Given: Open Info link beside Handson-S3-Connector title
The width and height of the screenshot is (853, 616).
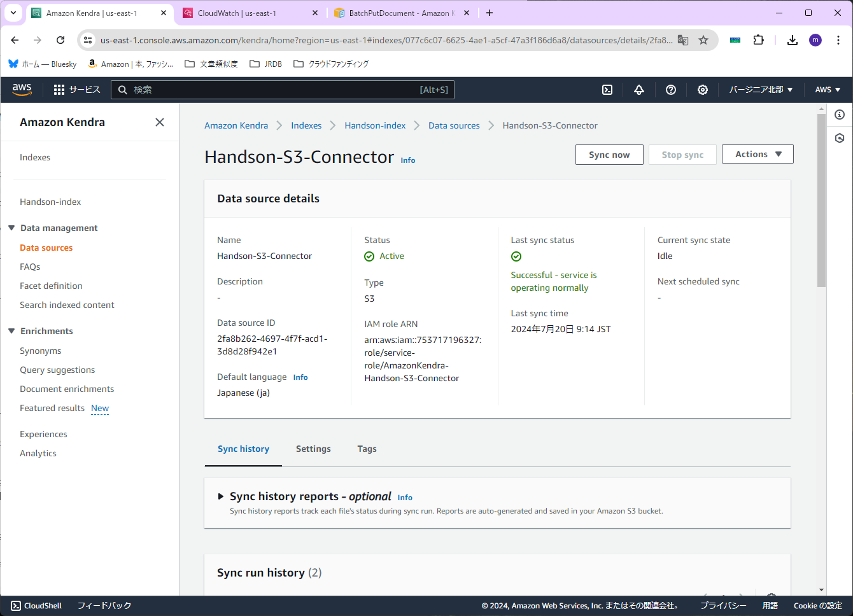Looking at the screenshot, I should click(408, 160).
